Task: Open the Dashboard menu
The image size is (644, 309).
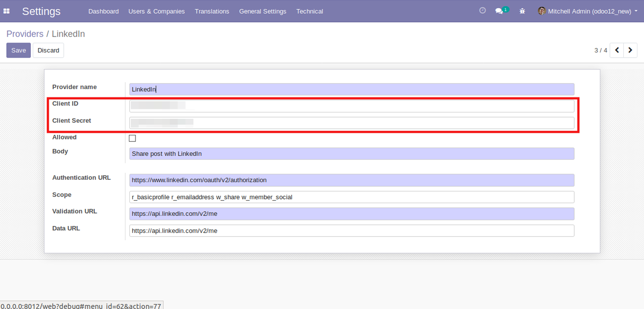Action: click(104, 11)
